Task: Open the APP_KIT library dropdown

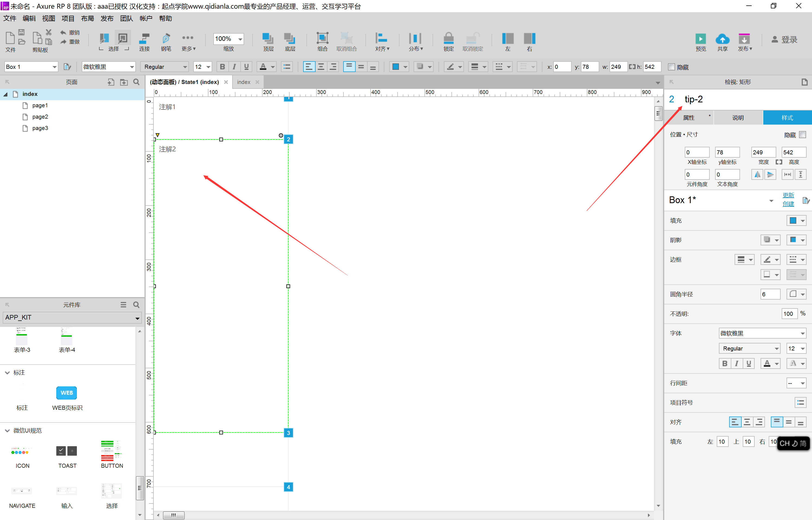Action: (72, 317)
